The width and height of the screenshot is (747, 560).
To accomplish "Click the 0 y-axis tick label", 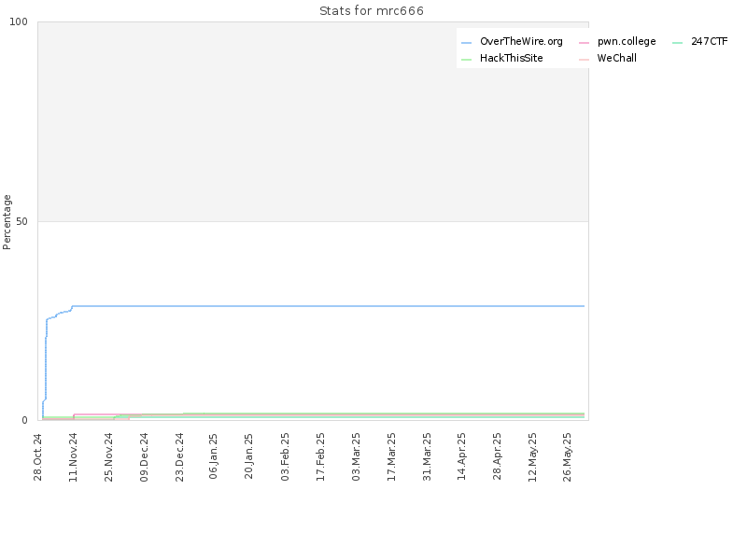I will click(25, 421).
